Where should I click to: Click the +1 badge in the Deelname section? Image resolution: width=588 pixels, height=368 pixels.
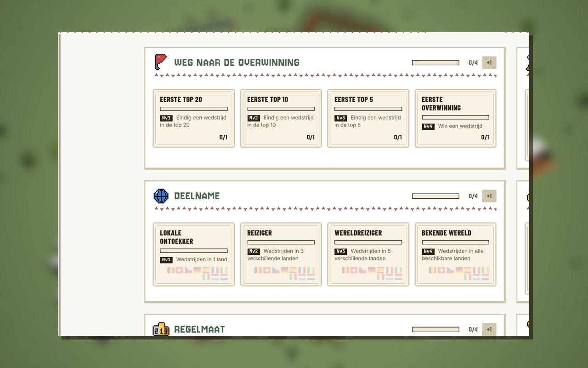tap(489, 196)
